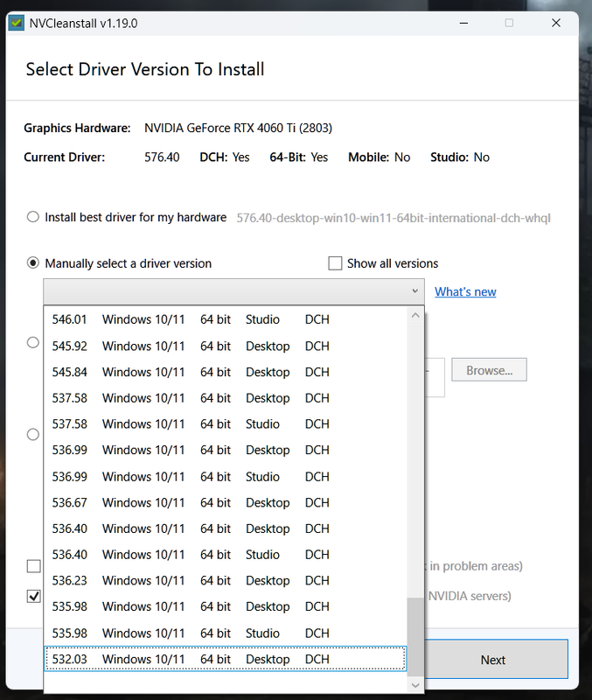Choose 546.01 Studio driver entry

click(x=226, y=319)
